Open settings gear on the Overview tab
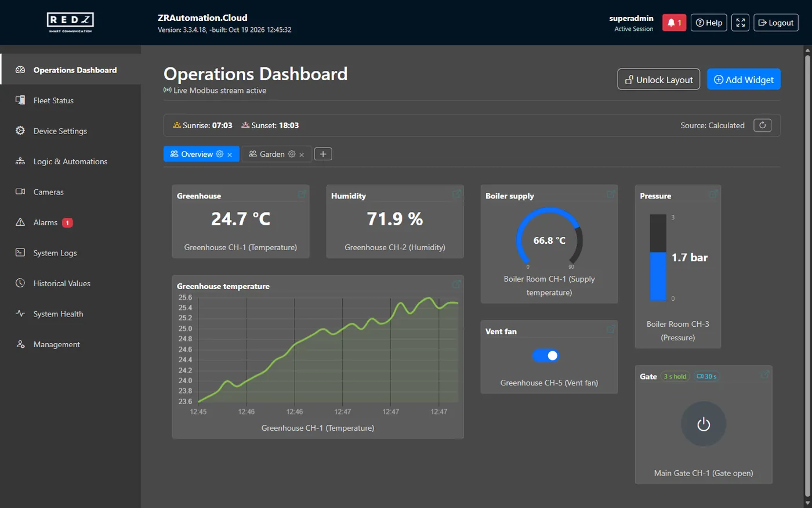The image size is (812, 508). [220, 154]
